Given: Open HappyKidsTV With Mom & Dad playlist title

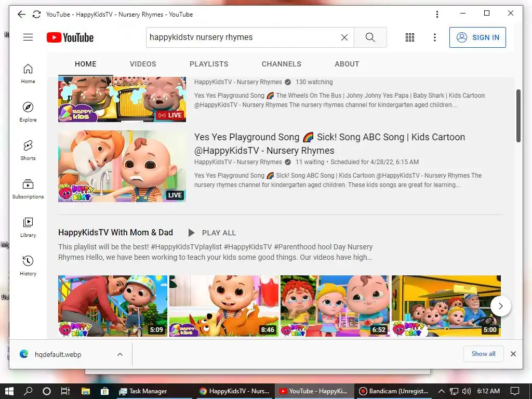Looking at the screenshot, I should 115,232.
